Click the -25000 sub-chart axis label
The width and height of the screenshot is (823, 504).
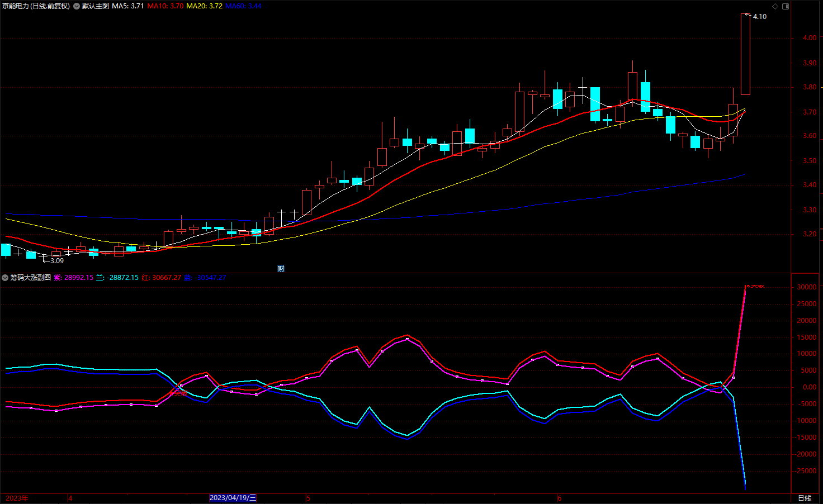click(805, 471)
